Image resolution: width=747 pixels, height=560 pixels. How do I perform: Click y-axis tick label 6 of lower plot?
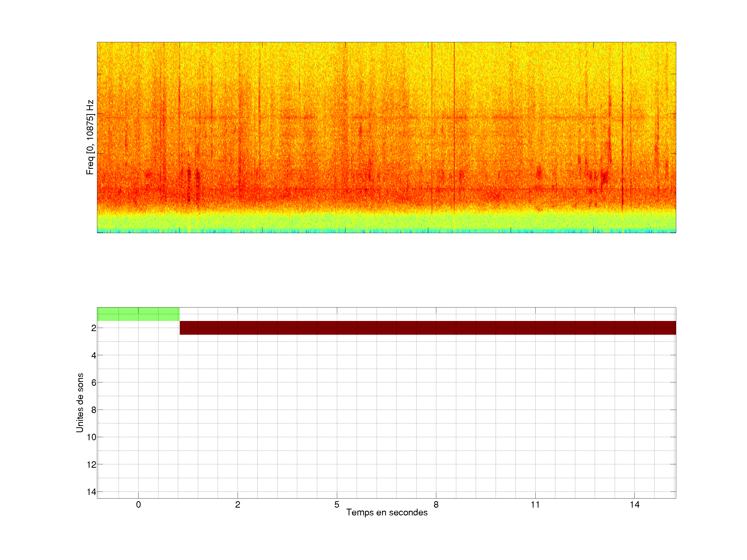[x=94, y=382]
